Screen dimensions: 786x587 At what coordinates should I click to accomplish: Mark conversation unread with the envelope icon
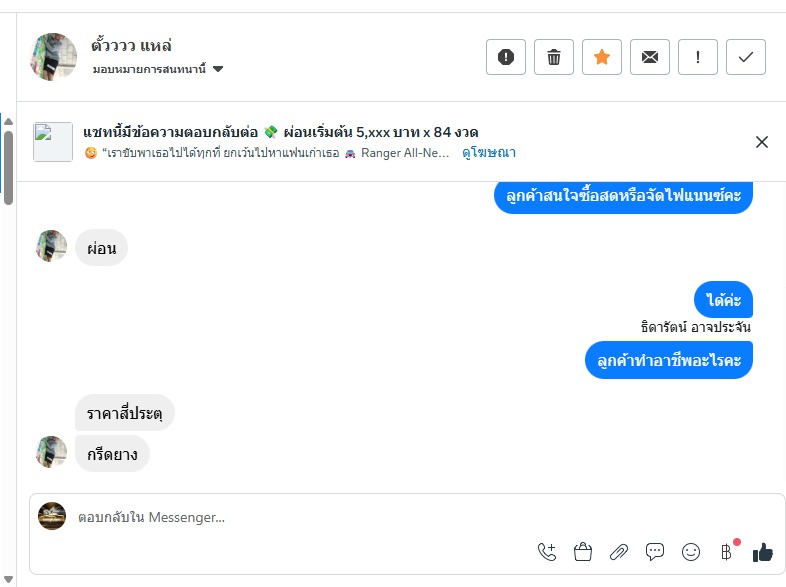[x=650, y=57]
